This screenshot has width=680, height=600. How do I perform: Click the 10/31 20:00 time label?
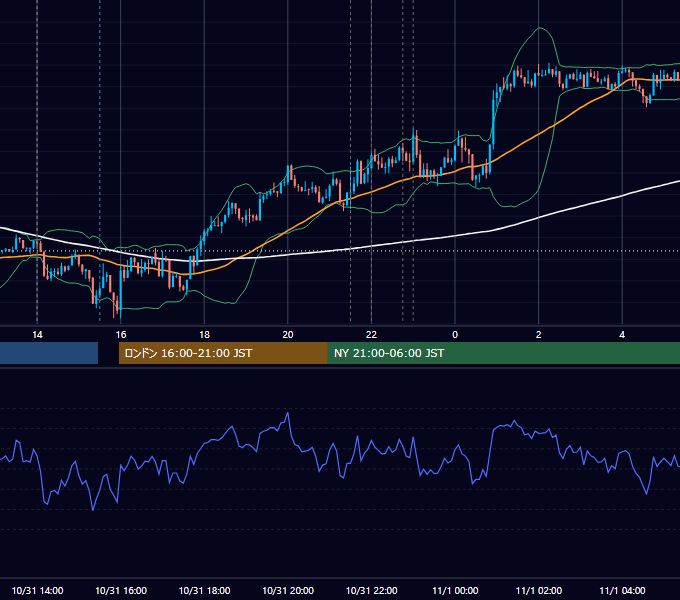point(288,590)
